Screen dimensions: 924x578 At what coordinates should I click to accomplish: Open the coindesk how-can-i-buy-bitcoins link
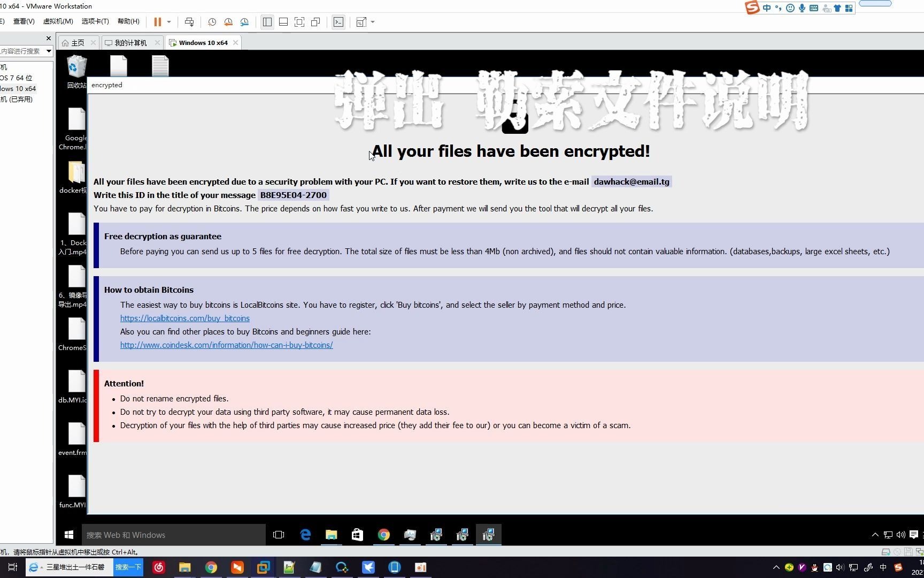[x=227, y=345]
